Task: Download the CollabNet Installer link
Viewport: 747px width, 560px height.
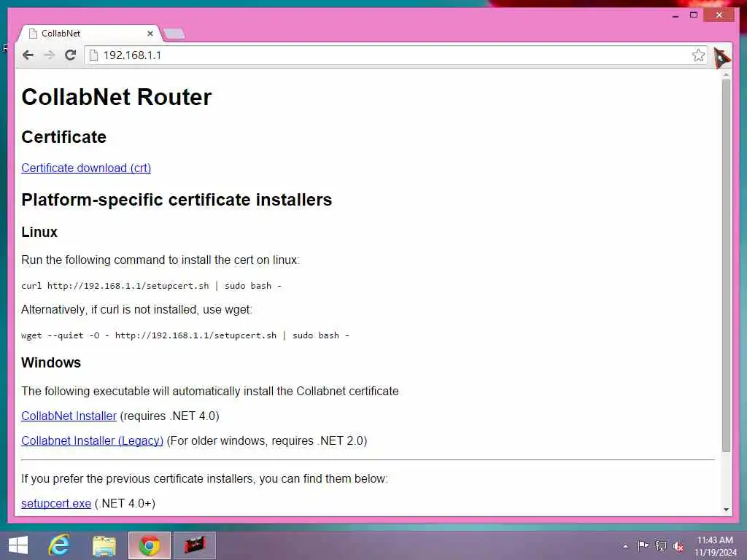Action: [69, 416]
